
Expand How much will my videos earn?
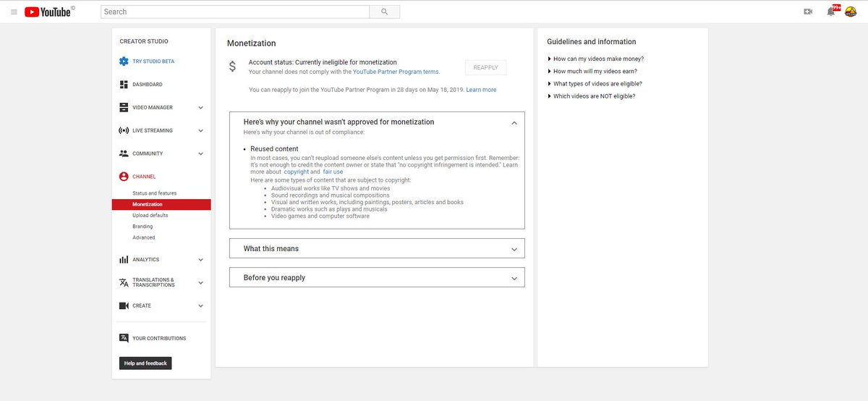coord(592,71)
